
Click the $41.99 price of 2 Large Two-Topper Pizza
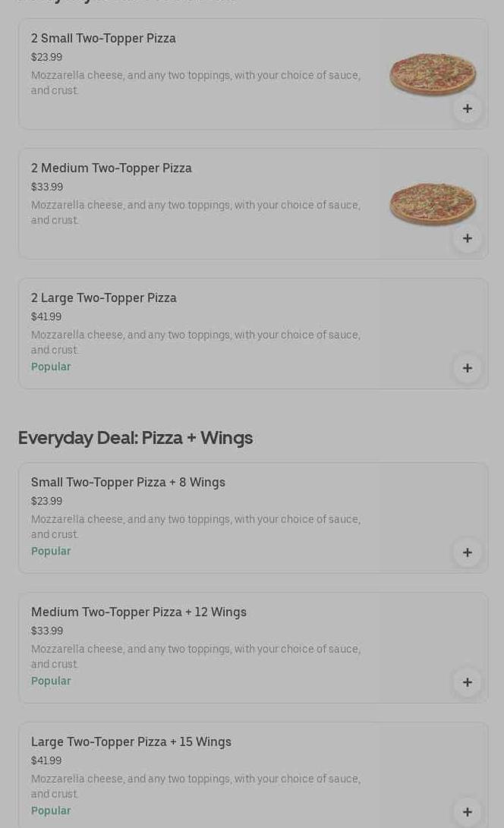click(x=46, y=316)
